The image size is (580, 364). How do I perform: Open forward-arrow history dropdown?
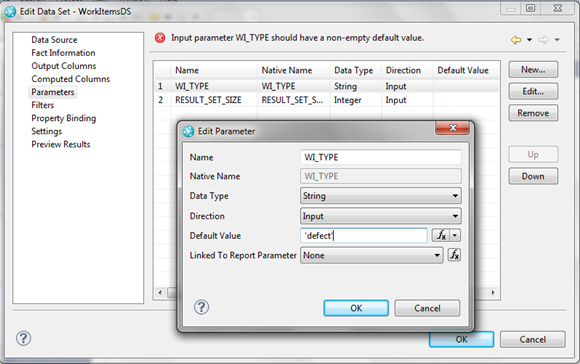557,40
